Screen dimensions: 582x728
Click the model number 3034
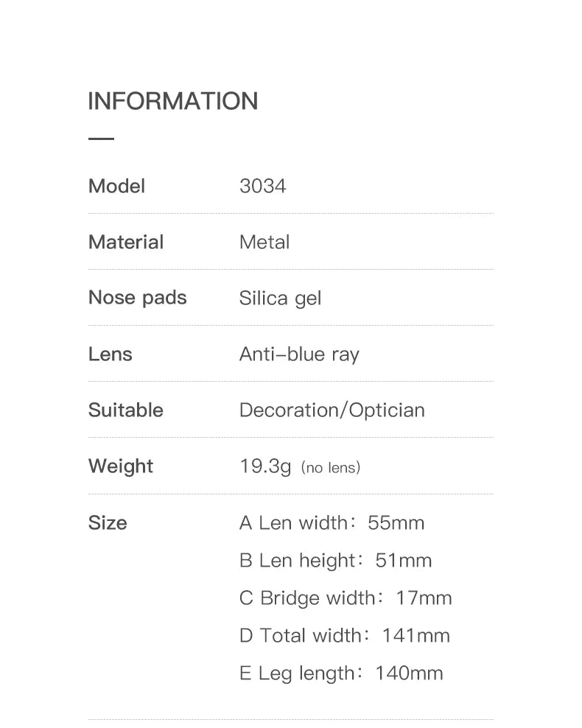(262, 186)
